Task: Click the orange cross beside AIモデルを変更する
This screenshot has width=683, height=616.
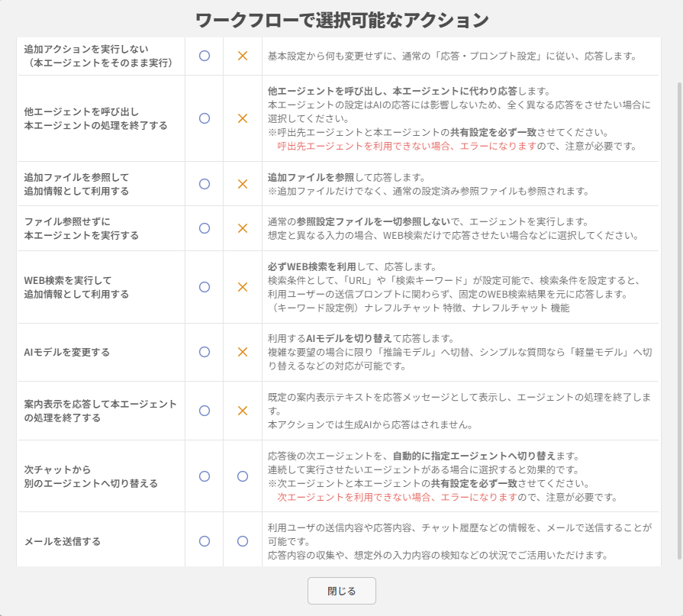Action: [243, 352]
